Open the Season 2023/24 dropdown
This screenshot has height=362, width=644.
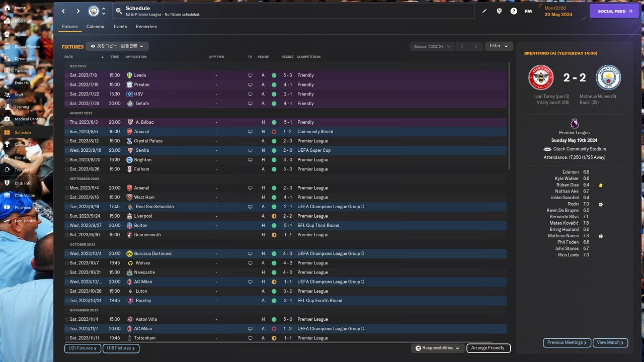coord(432,46)
